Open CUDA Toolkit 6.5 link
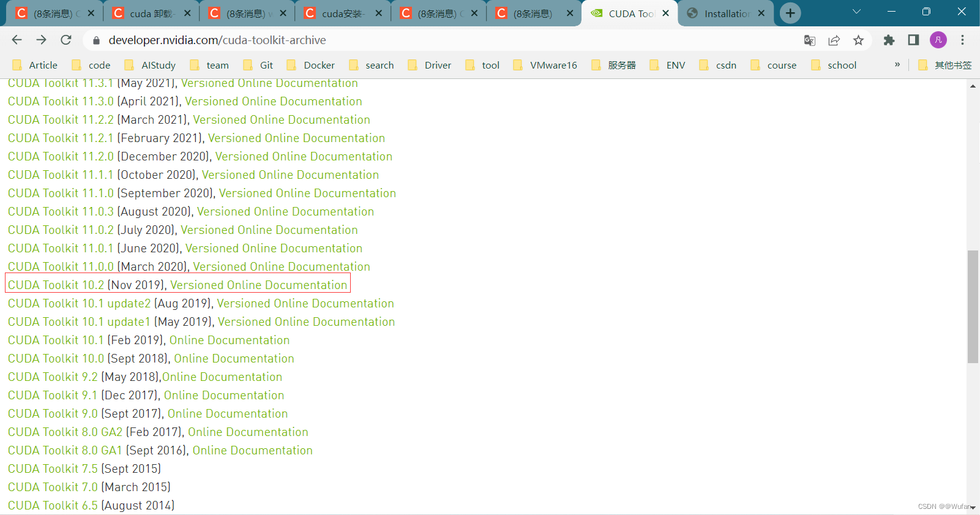Screen dimensions: 980x515 click(53, 505)
